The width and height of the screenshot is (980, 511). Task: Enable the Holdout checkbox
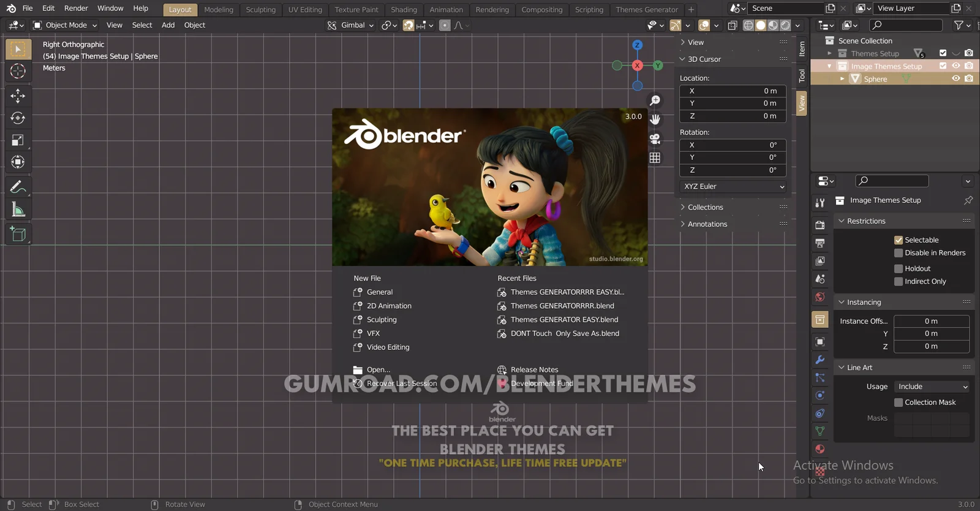click(899, 268)
